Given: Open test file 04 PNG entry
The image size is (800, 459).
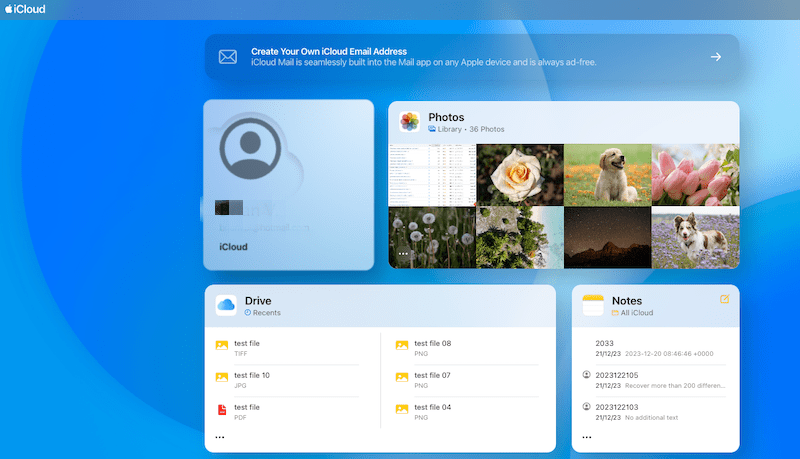Looking at the screenshot, I should [x=467, y=412].
